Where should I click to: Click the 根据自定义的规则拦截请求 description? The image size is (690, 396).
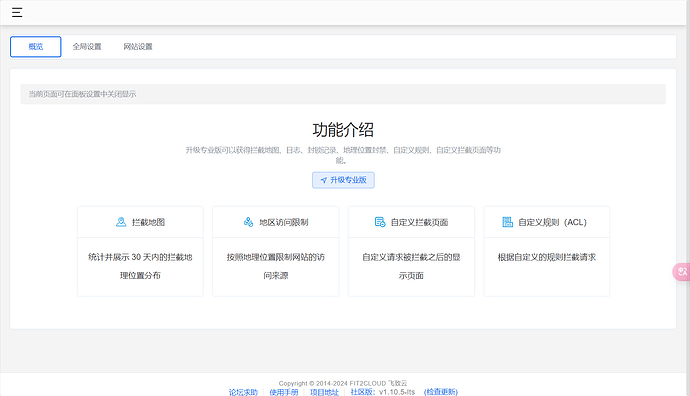tap(547, 257)
